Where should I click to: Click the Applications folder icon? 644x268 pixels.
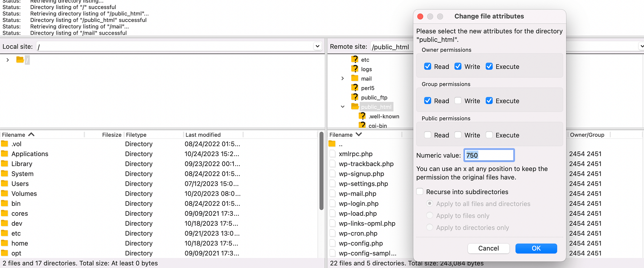tap(5, 154)
